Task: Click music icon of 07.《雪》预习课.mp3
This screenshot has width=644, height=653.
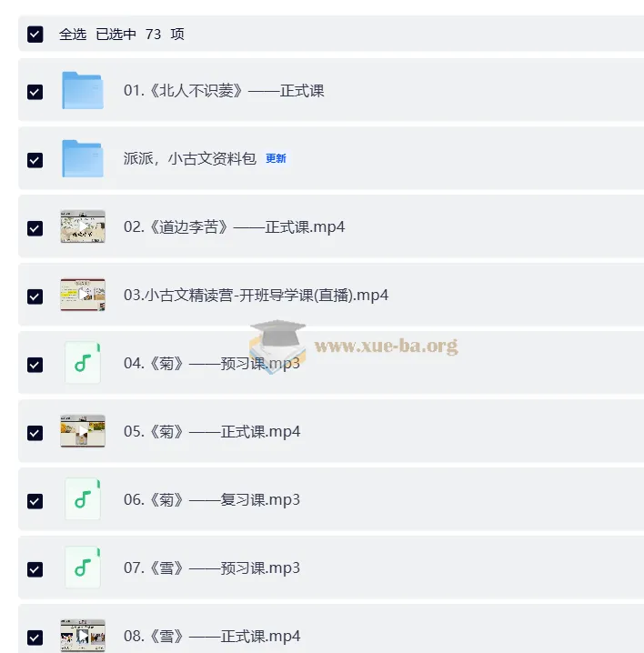Action: tap(83, 568)
